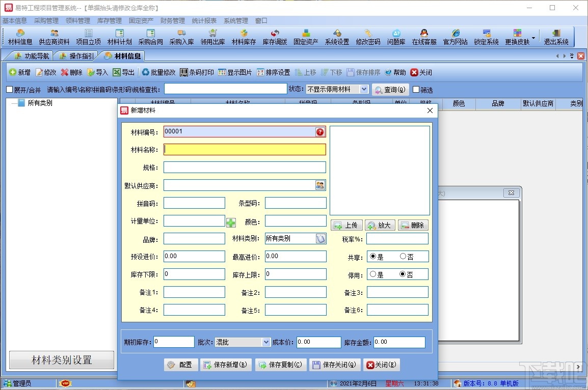
Task: Open 更换皮肤 dropdown arrow
Action: (x=533, y=38)
